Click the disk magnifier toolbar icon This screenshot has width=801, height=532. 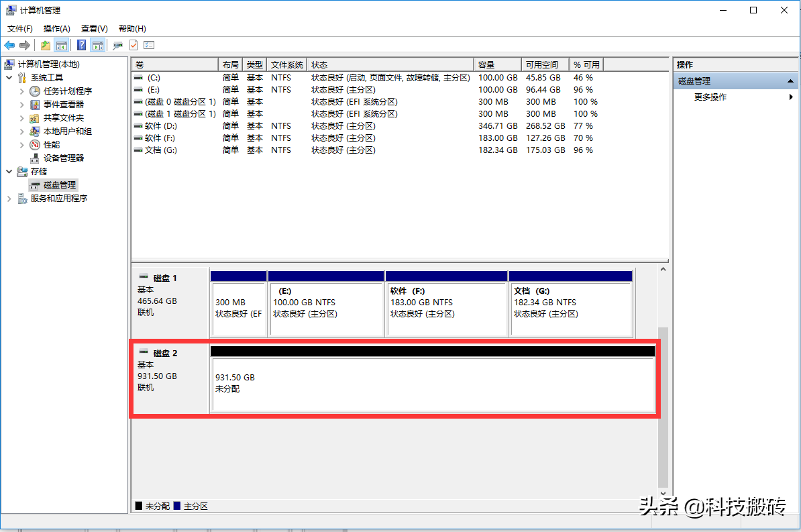[117, 46]
